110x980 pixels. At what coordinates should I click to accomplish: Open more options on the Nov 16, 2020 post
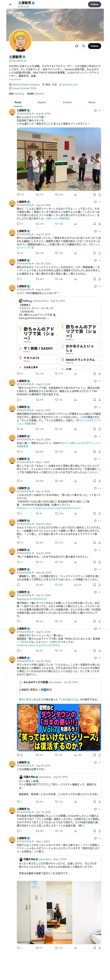click(x=99, y=260)
